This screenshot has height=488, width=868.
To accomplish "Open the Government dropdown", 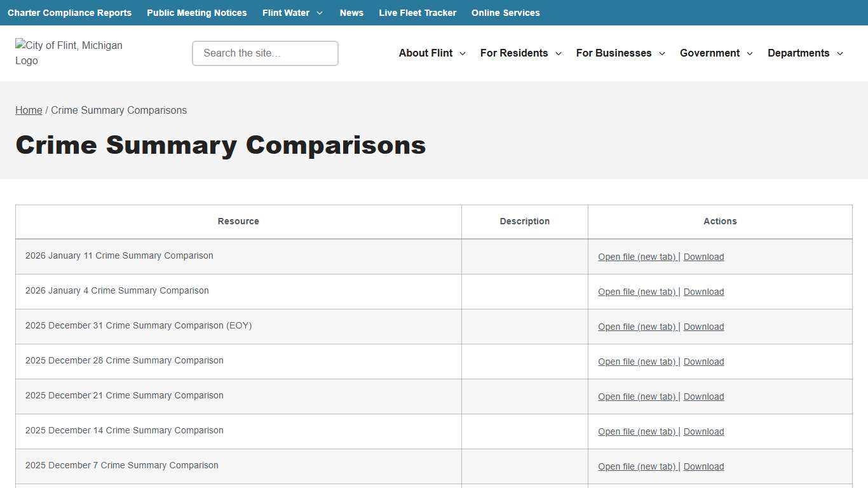I will [715, 53].
